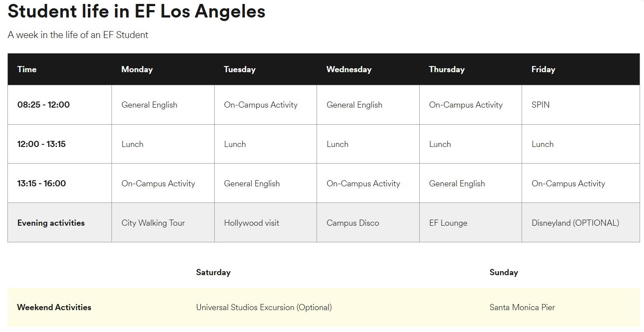Click the Weekend Activities row label

(x=54, y=308)
